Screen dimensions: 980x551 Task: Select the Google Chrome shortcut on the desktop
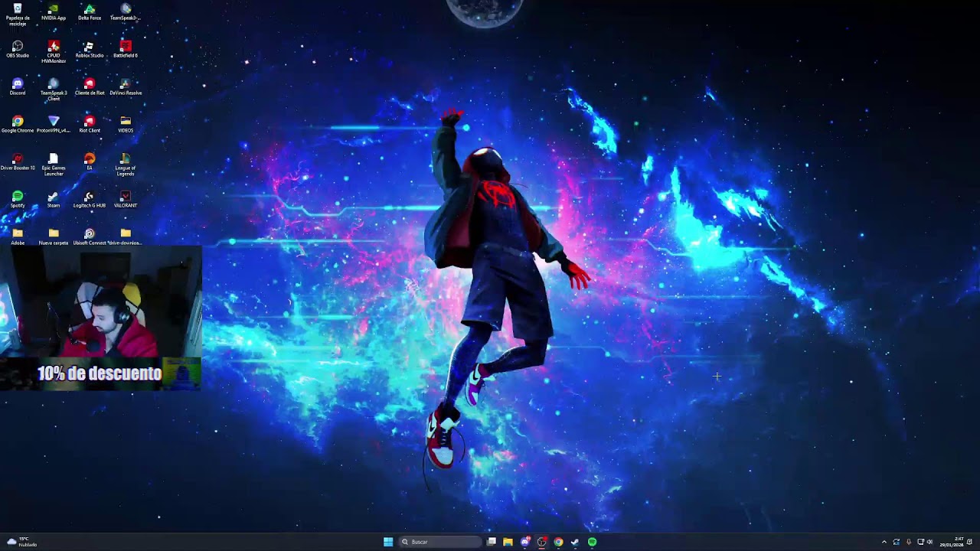click(x=18, y=125)
